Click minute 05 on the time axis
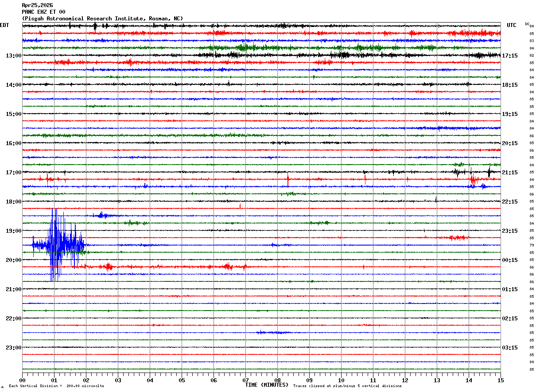This screenshot has width=536, height=392. pyautogui.click(x=182, y=380)
